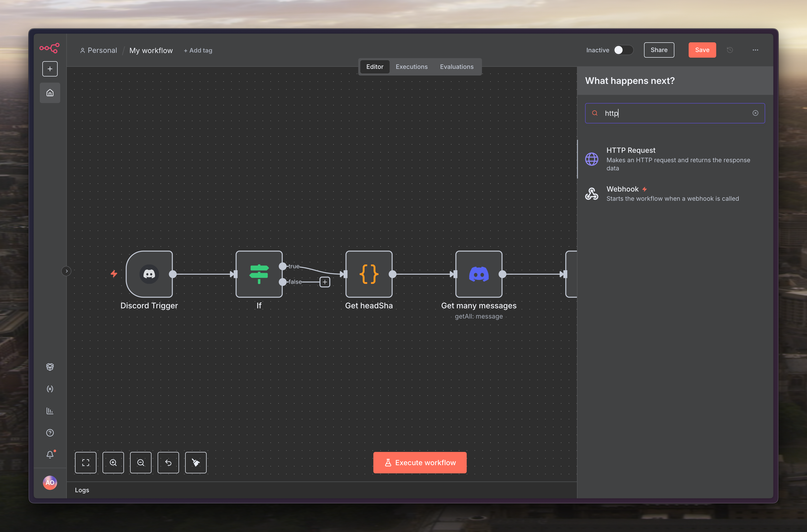Open the insights chart icon
The width and height of the screenshot is (807, 532).
[x=50, y=411]
